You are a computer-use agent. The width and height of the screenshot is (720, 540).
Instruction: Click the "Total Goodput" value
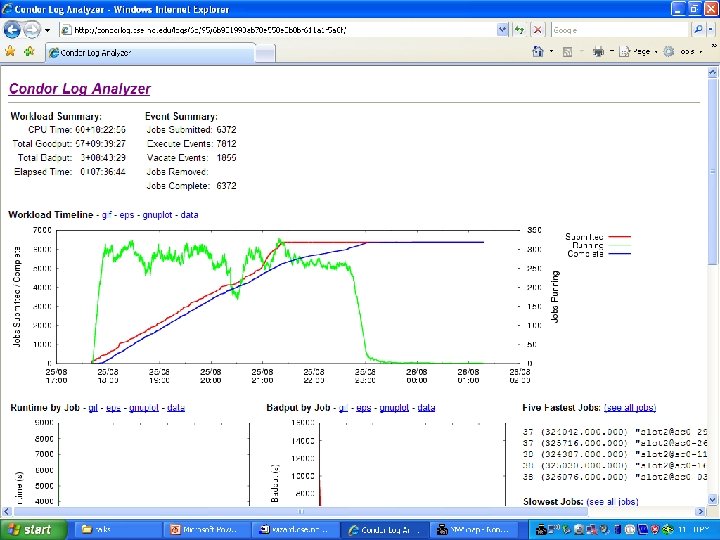101,144
